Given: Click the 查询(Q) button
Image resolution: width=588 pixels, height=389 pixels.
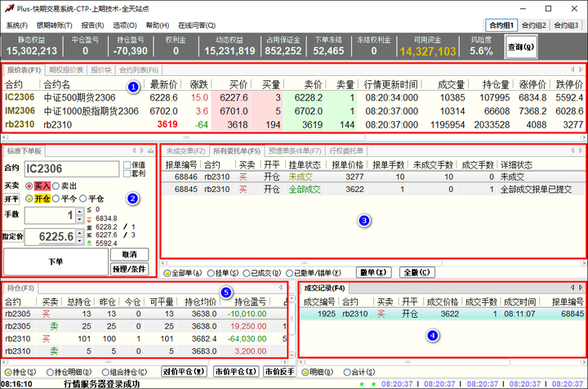Looking at the screenshot, I should 521,47.
